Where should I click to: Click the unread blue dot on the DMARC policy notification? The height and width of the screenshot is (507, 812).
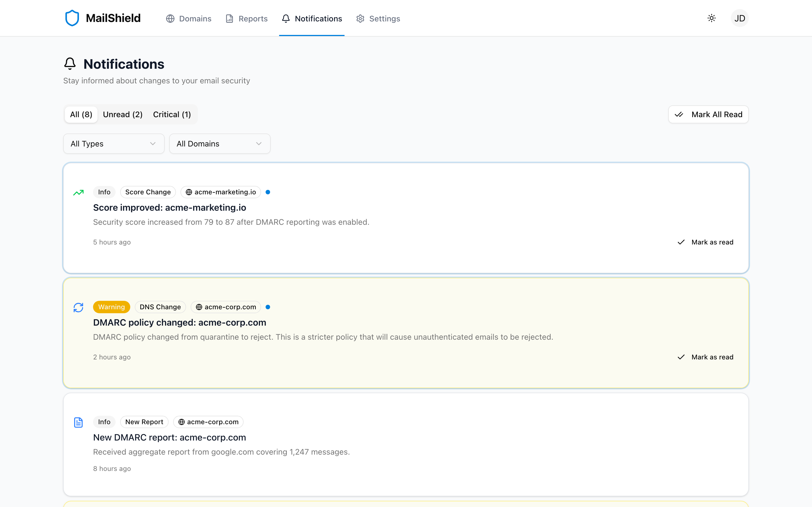tap(268, 307)
